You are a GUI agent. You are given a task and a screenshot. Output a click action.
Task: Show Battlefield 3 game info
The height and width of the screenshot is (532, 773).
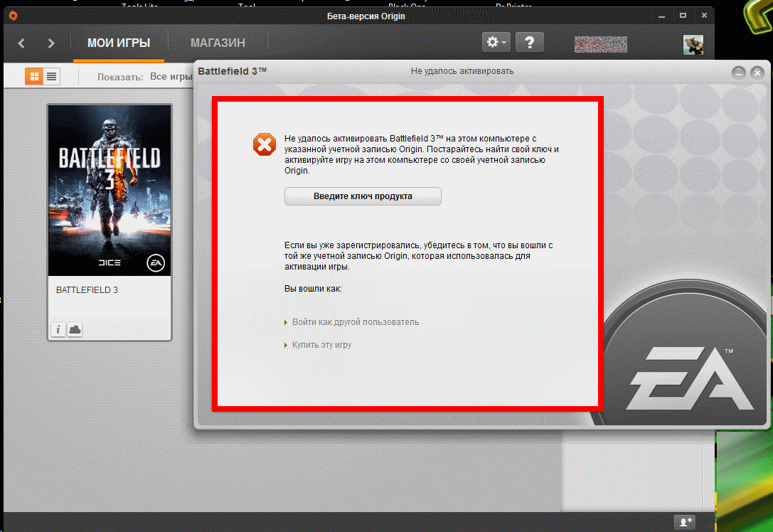tap(58, 329)
